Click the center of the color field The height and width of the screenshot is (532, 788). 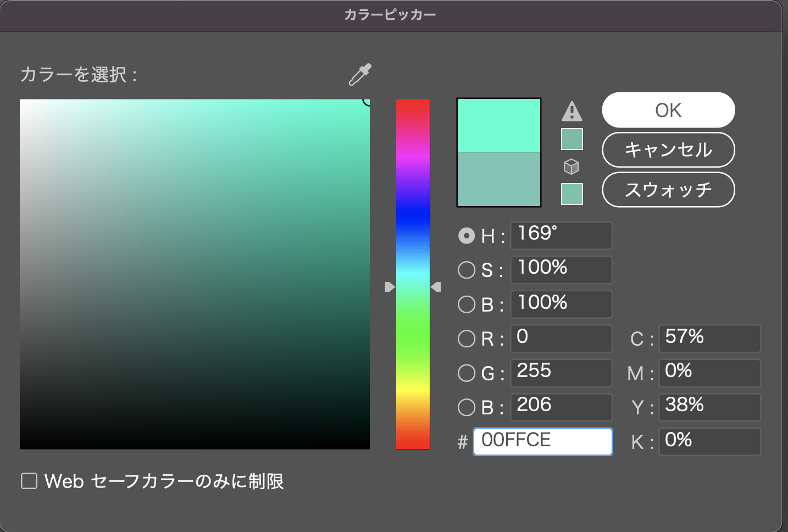[x=195, y=274]
